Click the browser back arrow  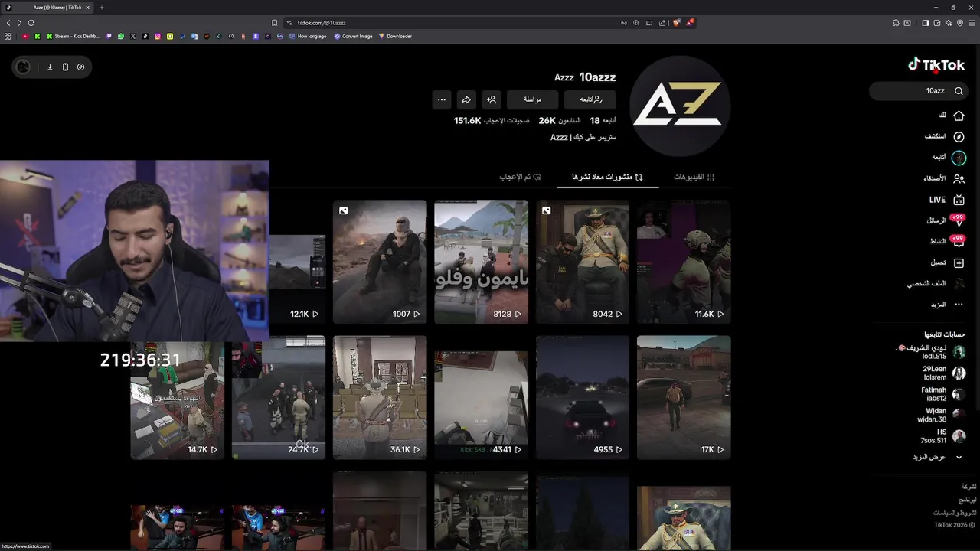(8, 23)
